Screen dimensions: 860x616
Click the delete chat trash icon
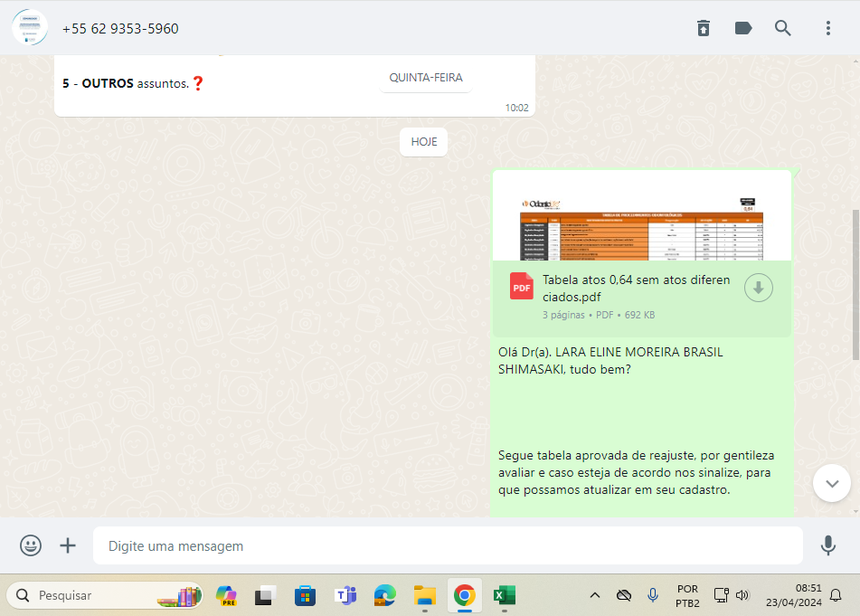tap(704, 28)
